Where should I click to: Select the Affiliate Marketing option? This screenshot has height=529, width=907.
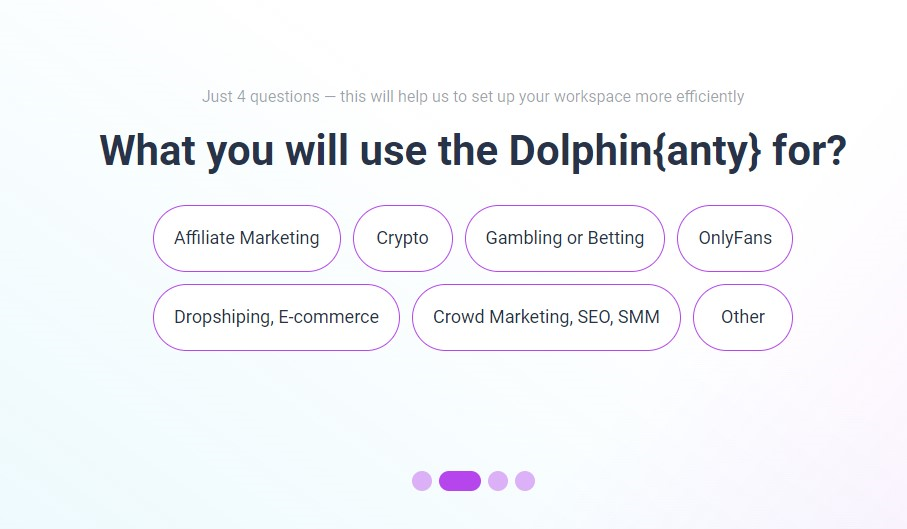[246, 238]
